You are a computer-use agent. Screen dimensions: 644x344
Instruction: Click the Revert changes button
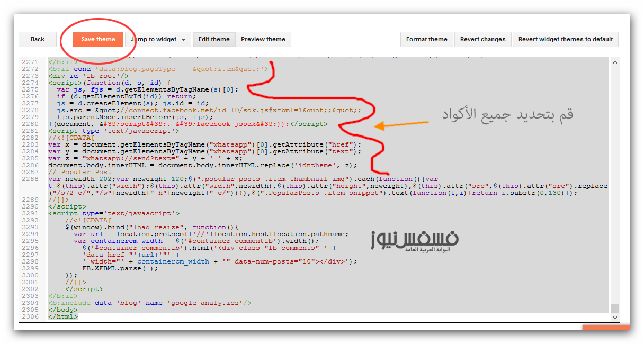click(482, 39)
